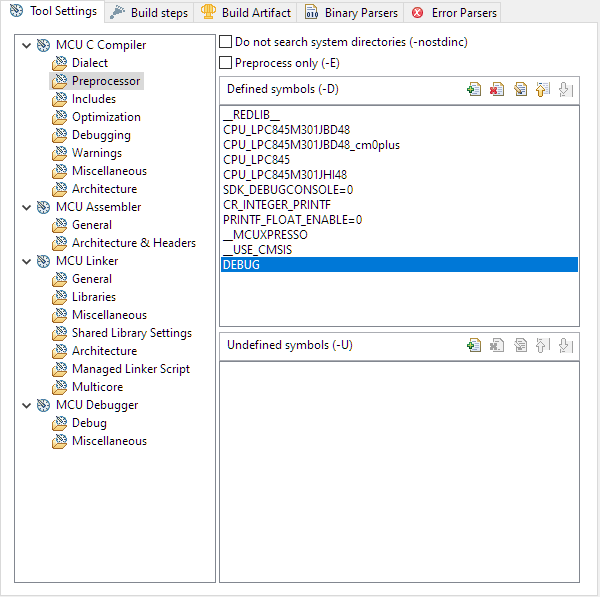Enable Do not search system directories
This screenshot has width=600, height=597.
[226, 43]
